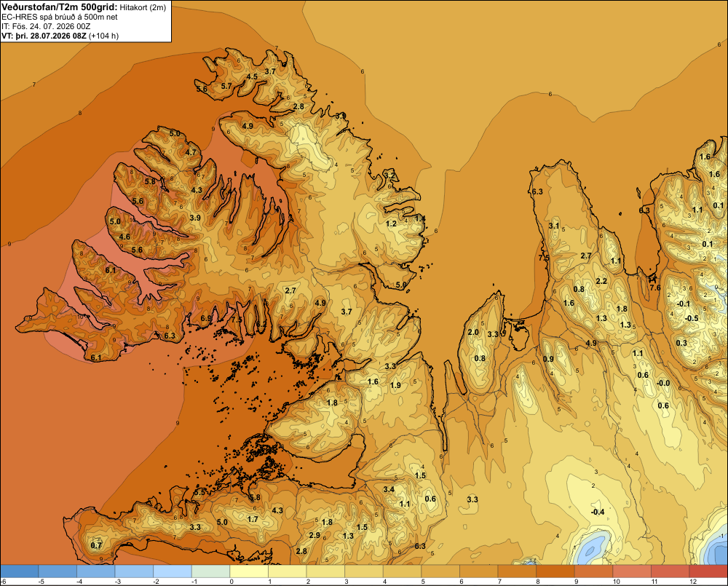This screenshot has width=728, height=586.
Task: Click the 6.9 temperature label
Action: (x=206, y=318)
